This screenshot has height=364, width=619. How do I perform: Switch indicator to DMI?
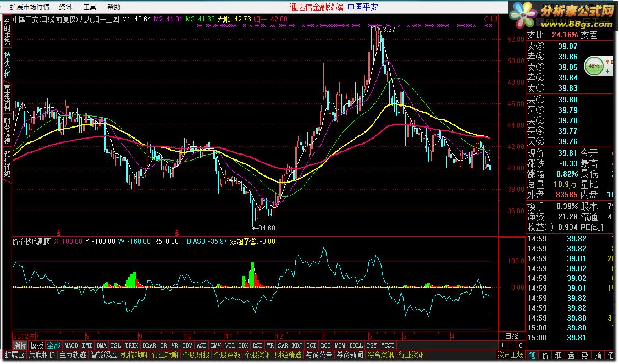tap(87, 345)
